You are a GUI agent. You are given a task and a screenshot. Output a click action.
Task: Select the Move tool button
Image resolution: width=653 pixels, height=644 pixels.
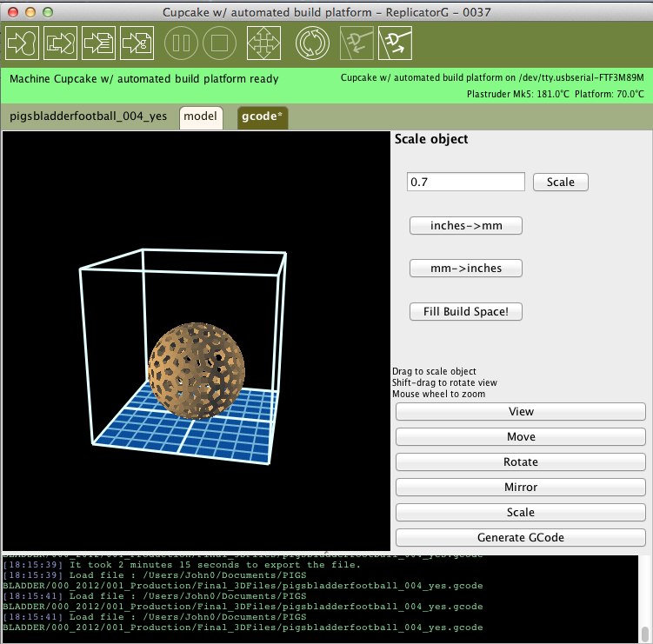point(521,436)
